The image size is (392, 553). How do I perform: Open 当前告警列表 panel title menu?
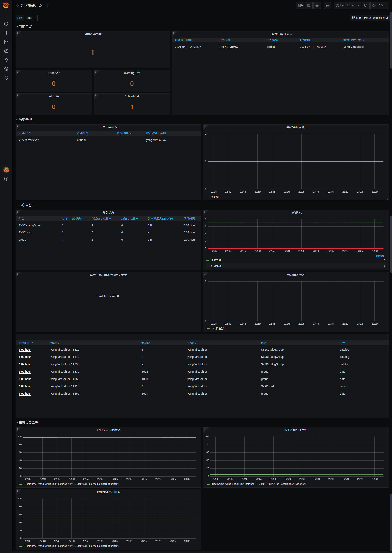pyautogui.click(x=280, y=34)
